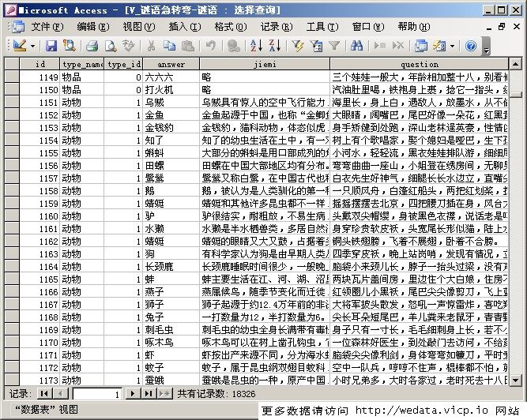Click the Copy toolbar icon

169,46
